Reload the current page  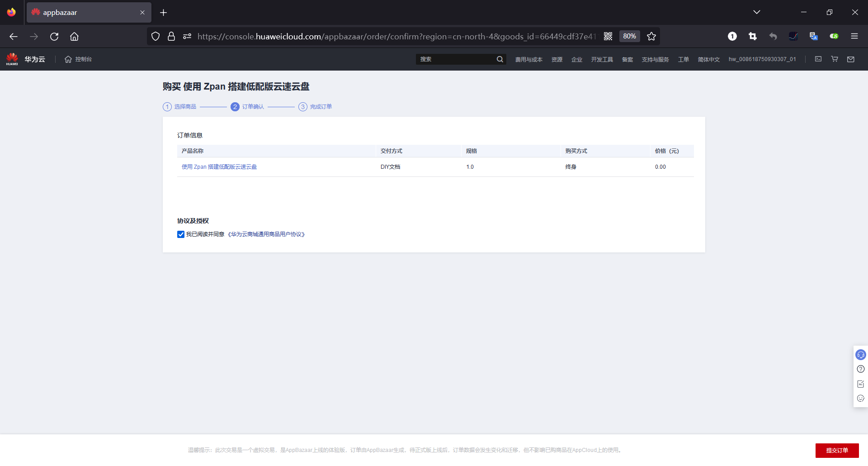pyautogui.click(x=54, y=37)
